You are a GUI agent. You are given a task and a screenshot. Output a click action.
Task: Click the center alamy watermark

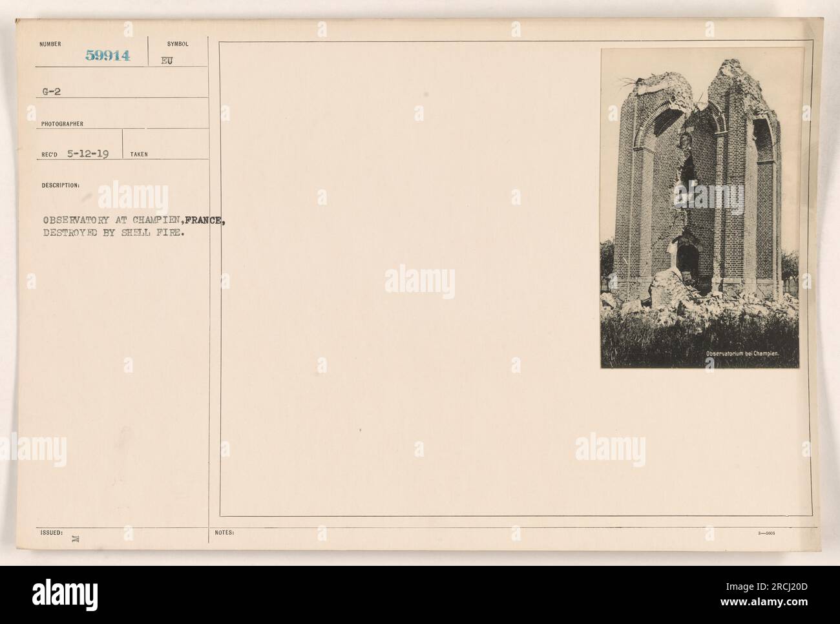pos(420,282)
